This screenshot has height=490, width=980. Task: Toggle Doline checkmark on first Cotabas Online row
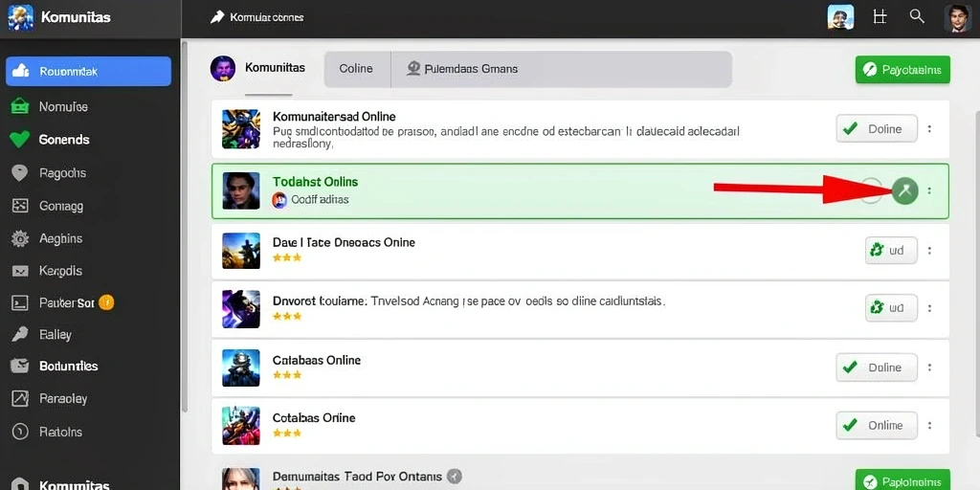point(877,367)
